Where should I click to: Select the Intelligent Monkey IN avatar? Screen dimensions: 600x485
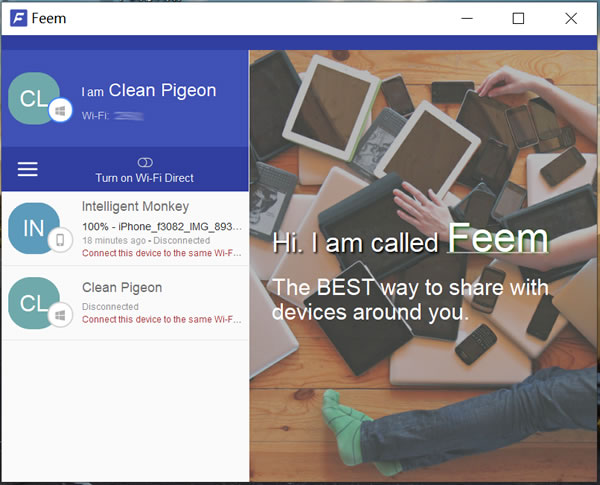(34, 228)
